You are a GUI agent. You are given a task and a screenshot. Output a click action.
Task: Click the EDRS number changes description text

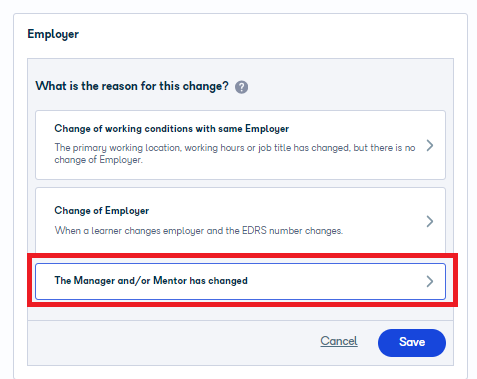[x=199, y=231]
